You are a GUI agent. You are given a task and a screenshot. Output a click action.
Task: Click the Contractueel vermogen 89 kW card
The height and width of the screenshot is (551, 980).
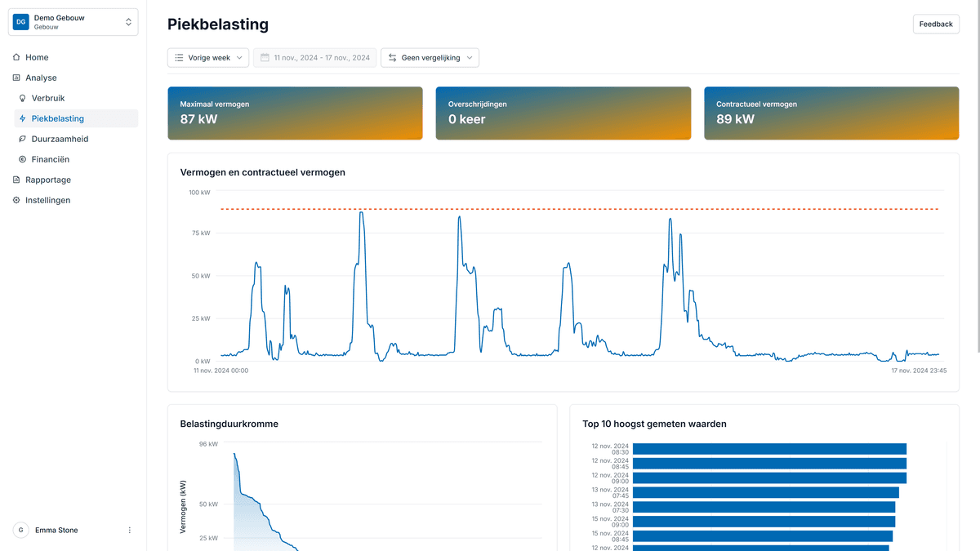pyautogui.click(x=831, y=113)
